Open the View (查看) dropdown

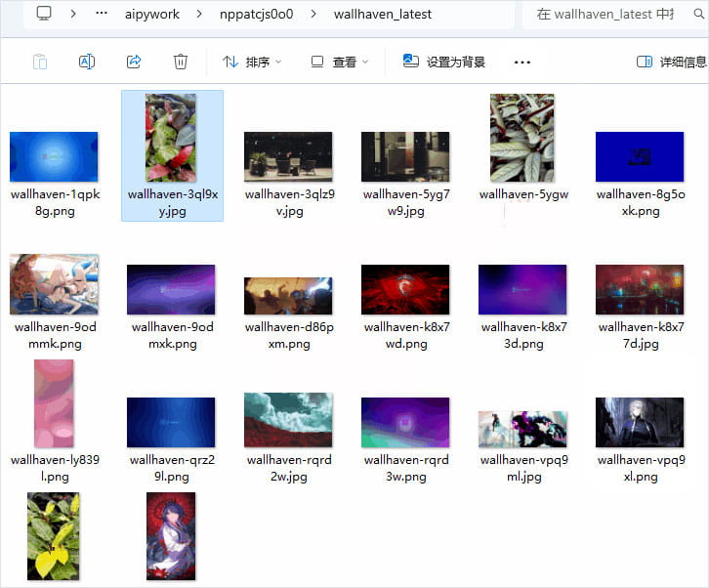(x=340, y=62)
